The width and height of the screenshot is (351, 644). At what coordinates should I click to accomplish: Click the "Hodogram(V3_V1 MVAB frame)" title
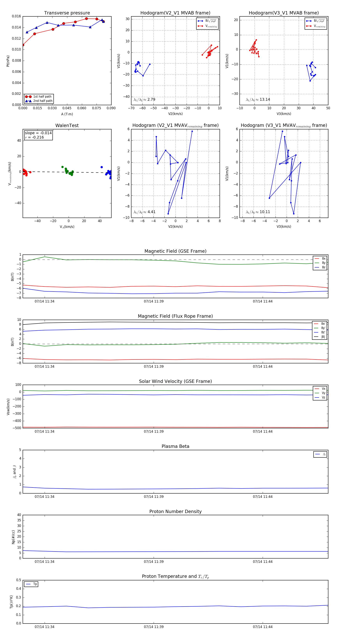point(284,13)
